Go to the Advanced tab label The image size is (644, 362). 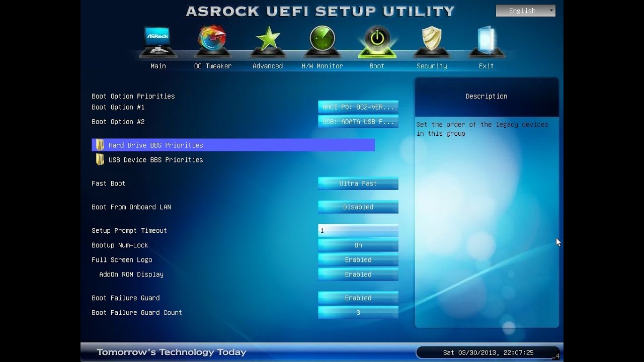pyautogui.click(x=268, y=66)
